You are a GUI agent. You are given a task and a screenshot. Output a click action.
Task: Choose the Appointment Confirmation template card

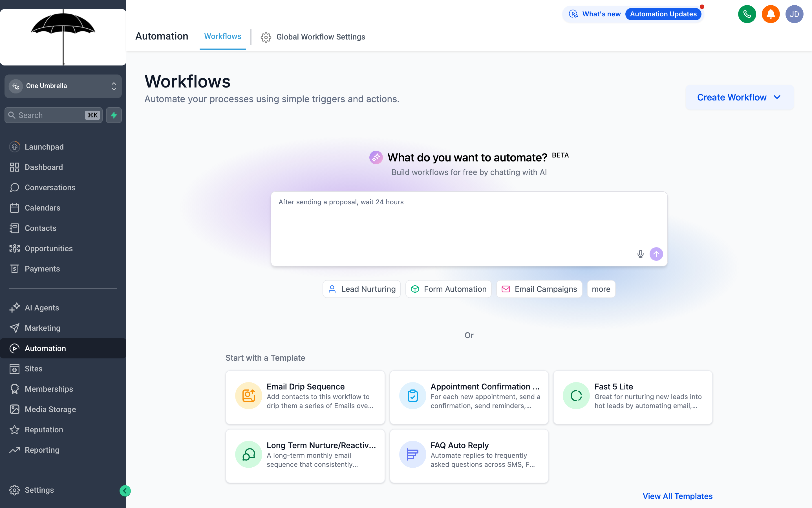[x=469, y=397]
